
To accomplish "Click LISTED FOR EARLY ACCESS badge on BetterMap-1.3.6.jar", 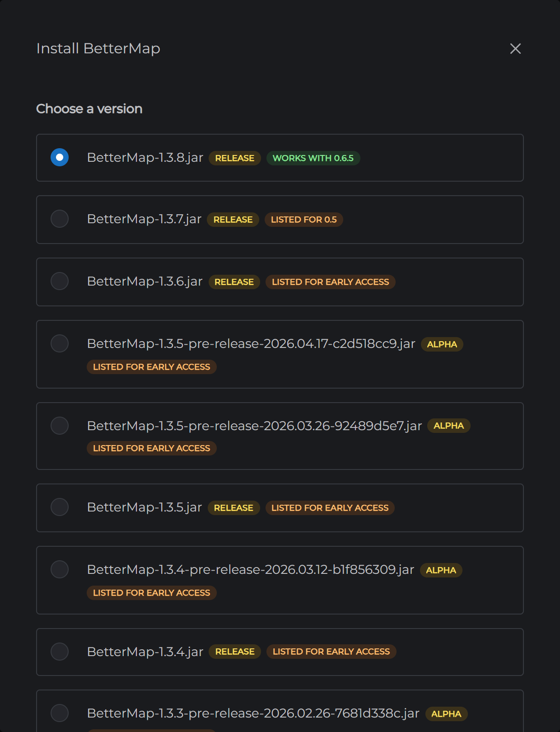I will 331,282.
